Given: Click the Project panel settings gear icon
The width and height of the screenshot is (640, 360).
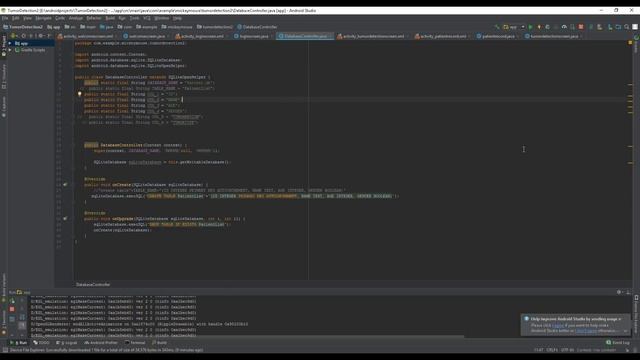Looking at the screenshot, I should [41, 36].
